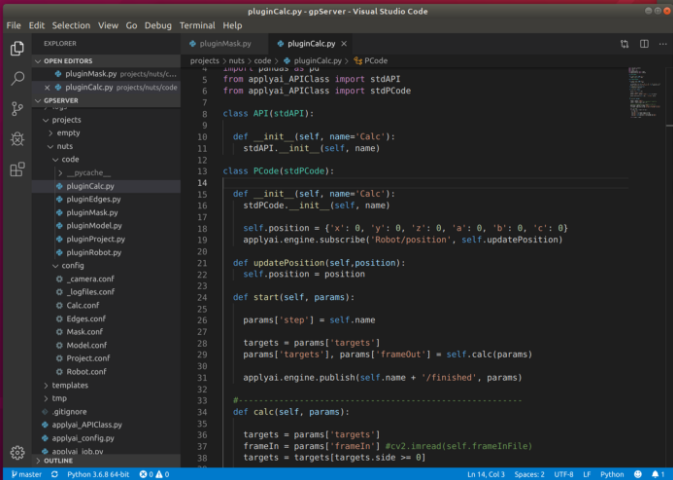Open _camera.conf file
The image size is (673, 480).
coord(106,279)
